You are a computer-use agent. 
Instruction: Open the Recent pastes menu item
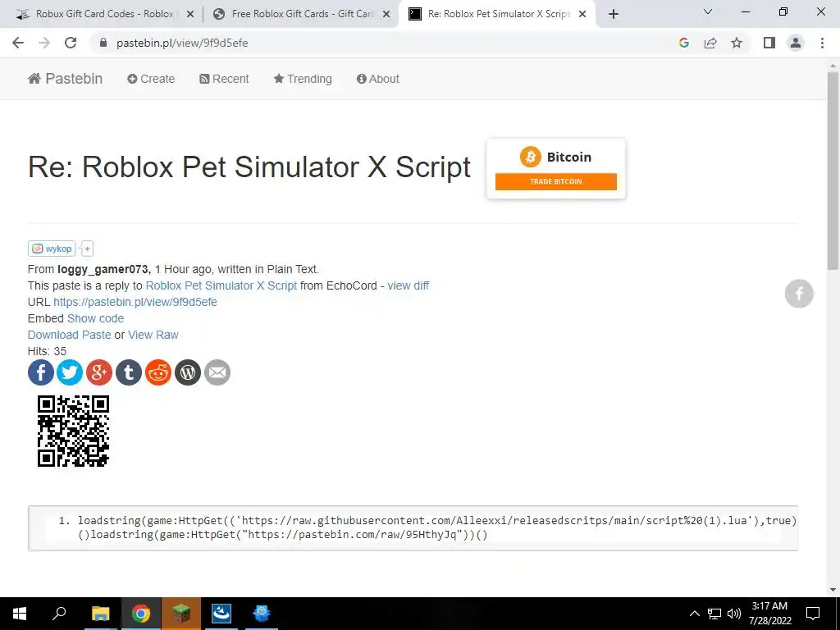pyautogui.click(x=224, y=79)
